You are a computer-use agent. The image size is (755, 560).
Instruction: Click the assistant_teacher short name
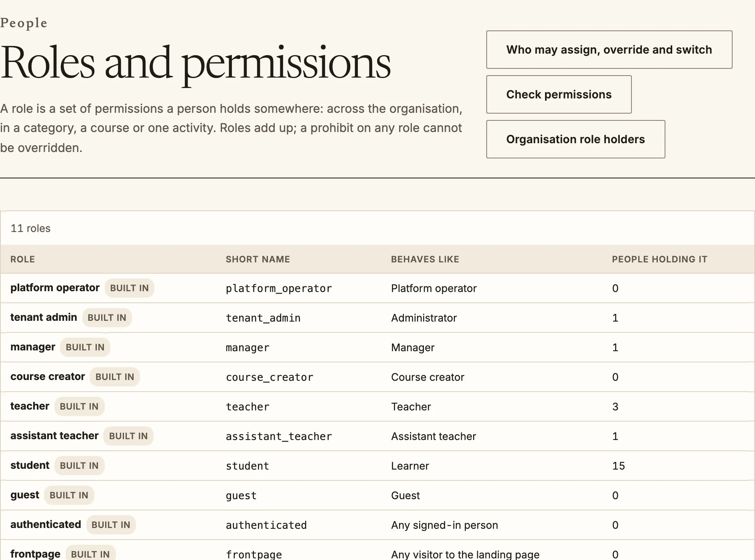(279, 436)
